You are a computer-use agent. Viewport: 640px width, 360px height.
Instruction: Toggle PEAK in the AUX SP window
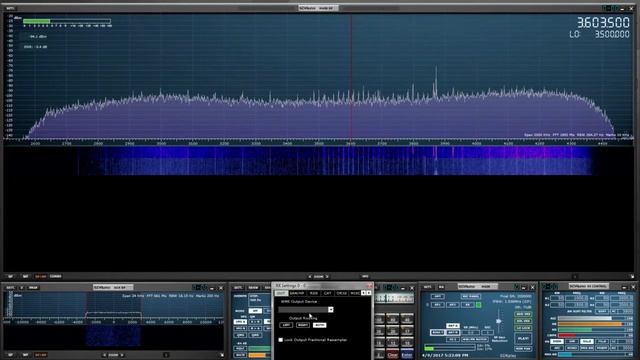coord(33,288)
